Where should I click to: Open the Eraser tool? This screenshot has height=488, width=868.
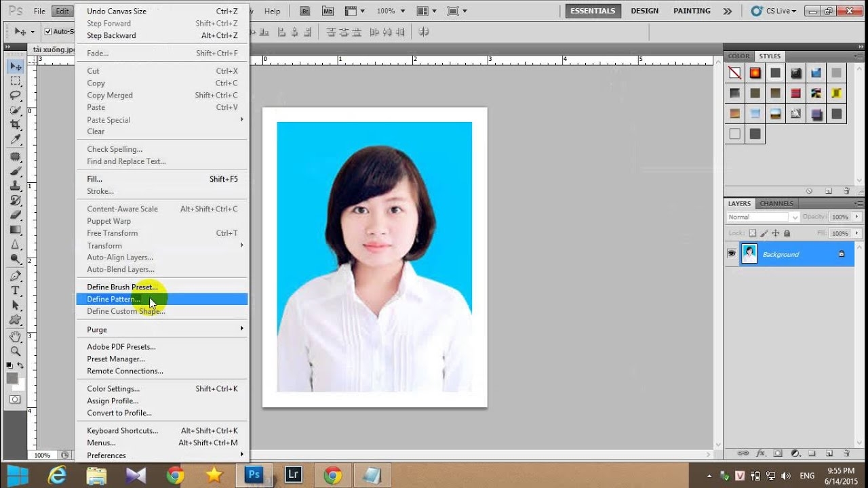[16, 216]
